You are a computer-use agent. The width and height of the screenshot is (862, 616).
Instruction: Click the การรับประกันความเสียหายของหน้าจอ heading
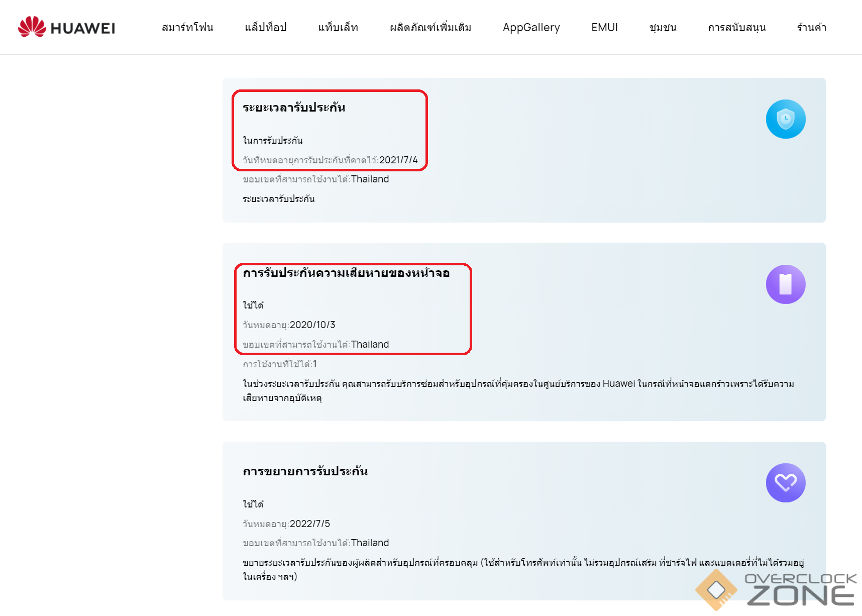point(346,273)
